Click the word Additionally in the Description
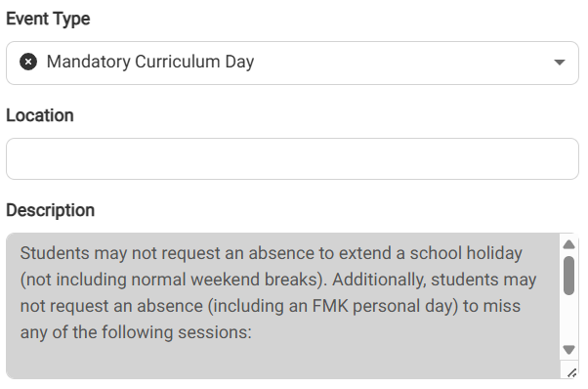 pos(379,280)
